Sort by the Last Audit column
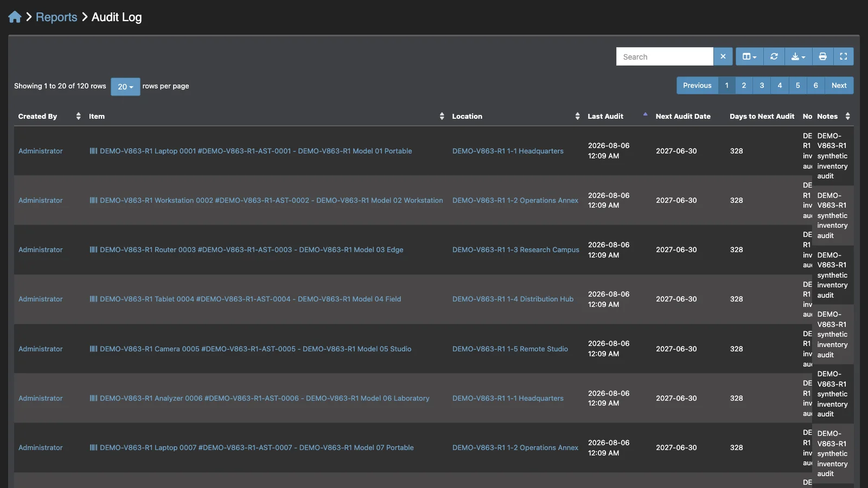This screenshot has height=488, width=868. coord(617,116)
